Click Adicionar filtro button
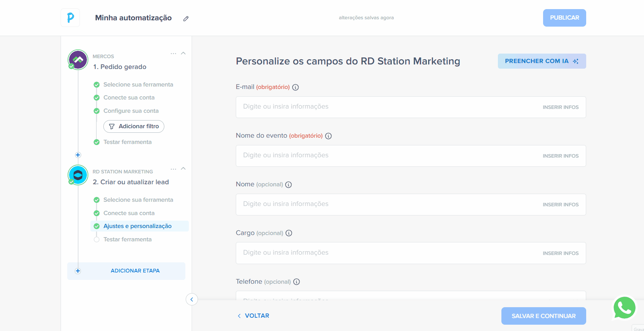The height and width of the screenshot is (331, 644). pyautogui.click(x=134, y=126)
